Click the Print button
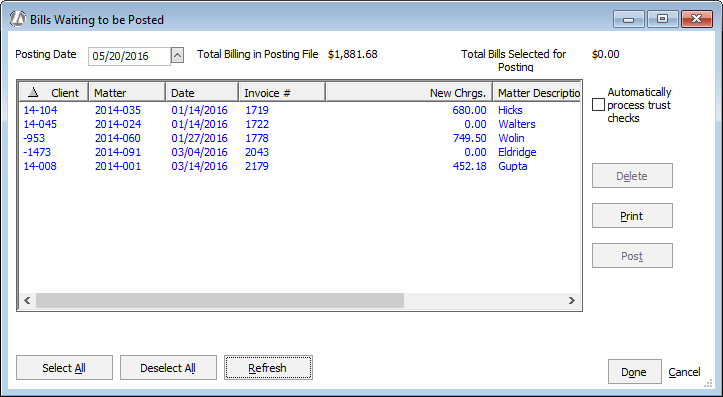723x397 pixels. [x=632, y=216]
